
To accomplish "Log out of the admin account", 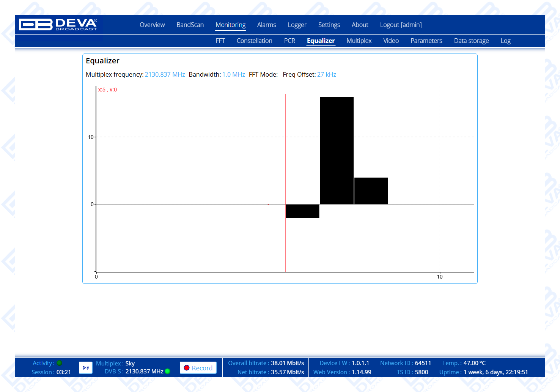I will tap(401, 25).
